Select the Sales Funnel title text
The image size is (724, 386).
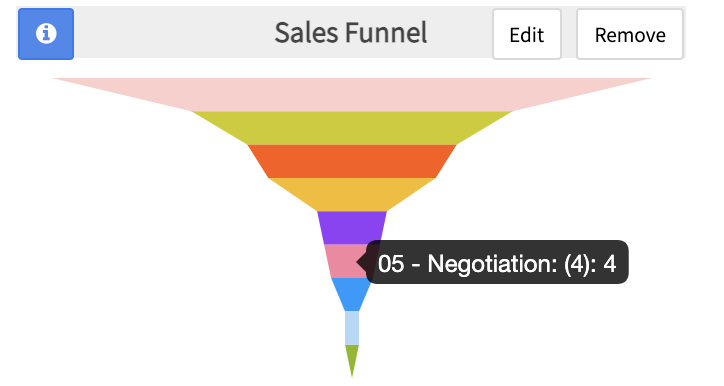351,33
